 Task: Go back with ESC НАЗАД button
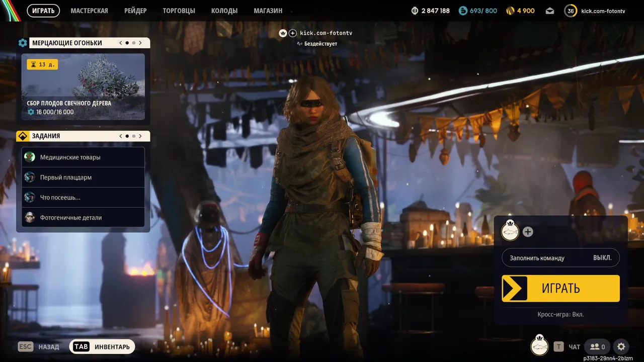(39, 346)
